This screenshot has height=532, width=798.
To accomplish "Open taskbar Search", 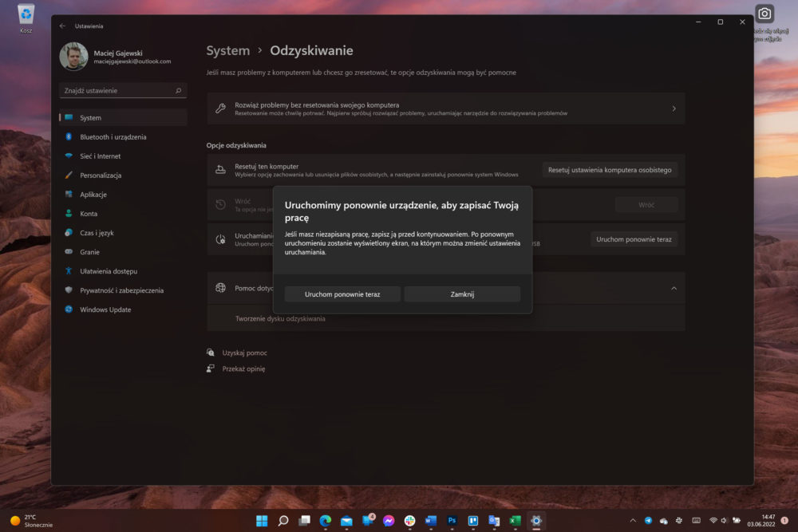I will tap(283, 521).
